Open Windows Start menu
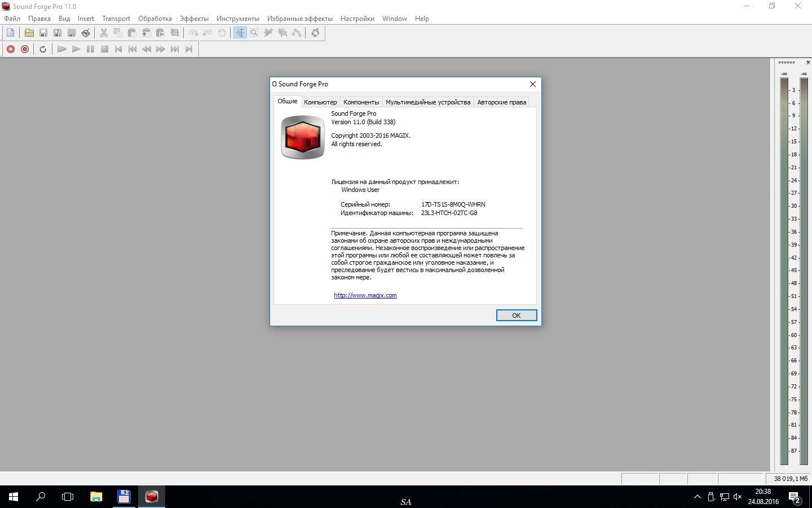This screenshot has width=812, height=508. click(x=14, y=497)
